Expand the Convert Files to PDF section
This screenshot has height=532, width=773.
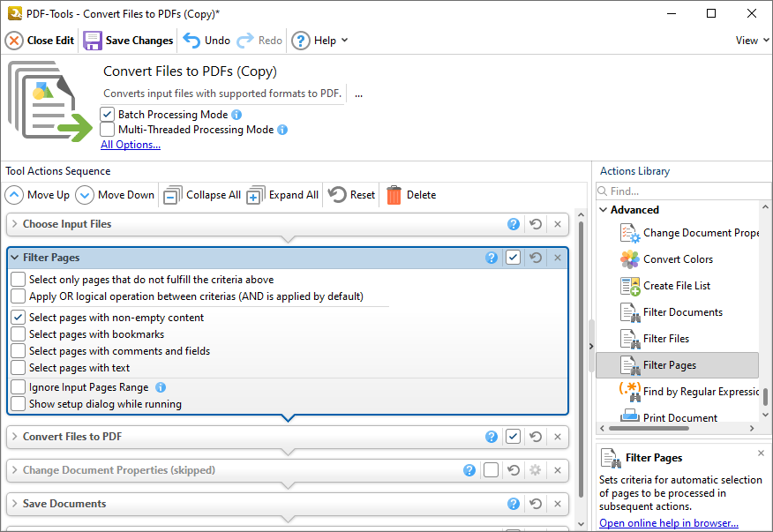tap(14, 437)
